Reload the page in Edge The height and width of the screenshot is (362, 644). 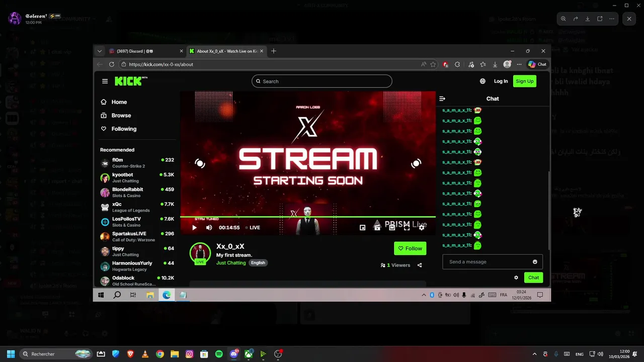(x=111, y=64)
